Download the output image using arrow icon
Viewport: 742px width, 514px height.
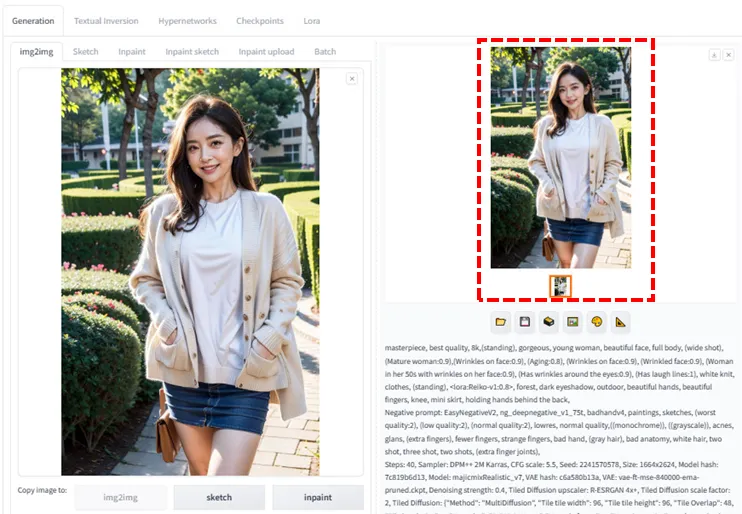(714, 55)
